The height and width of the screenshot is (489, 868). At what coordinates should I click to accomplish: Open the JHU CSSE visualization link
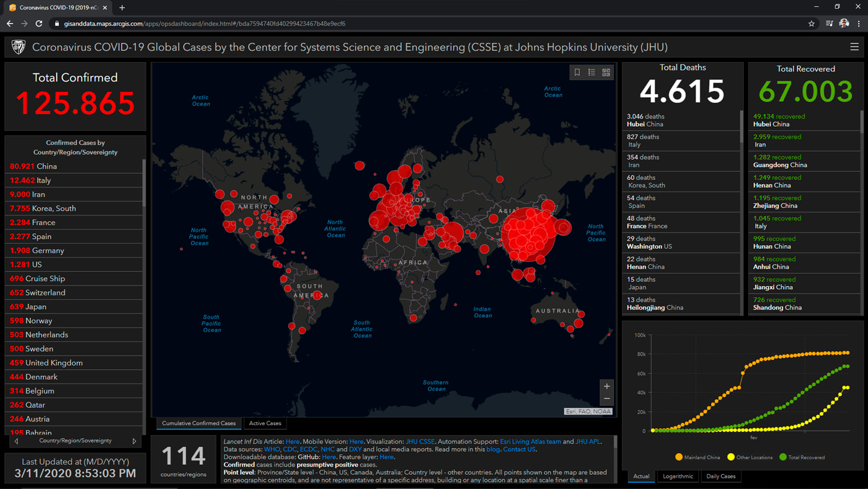tap(420, 442)
